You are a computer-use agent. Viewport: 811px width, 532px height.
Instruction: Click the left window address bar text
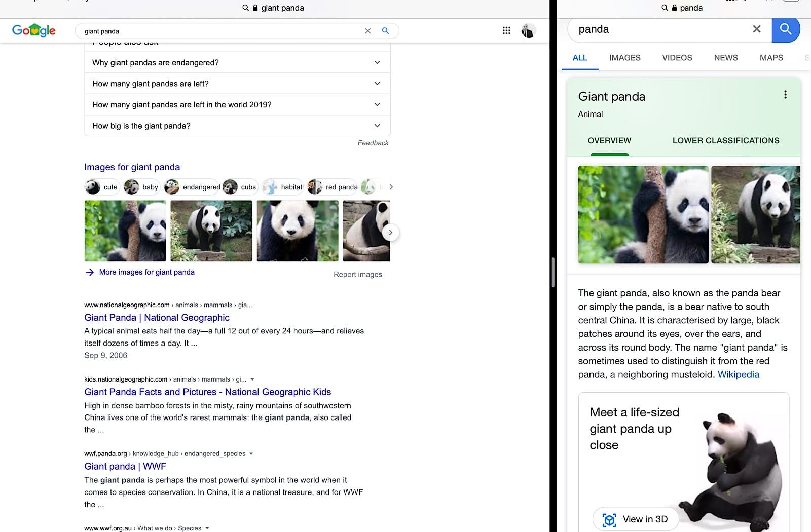(282, 8)
